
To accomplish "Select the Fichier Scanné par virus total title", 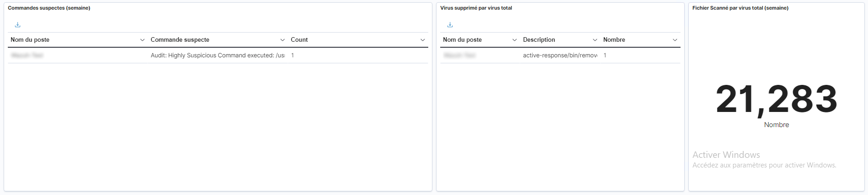I will point(740,8).
